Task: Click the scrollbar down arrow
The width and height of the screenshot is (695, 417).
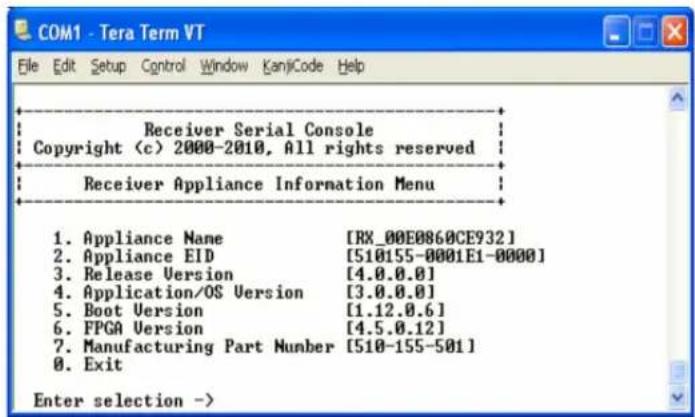Action: (677, 396)
